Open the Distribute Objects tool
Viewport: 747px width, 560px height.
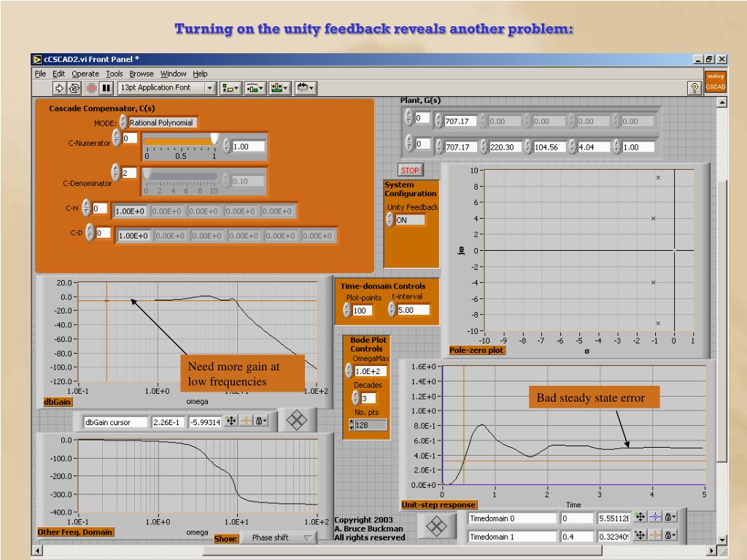(x=255, y=87)
